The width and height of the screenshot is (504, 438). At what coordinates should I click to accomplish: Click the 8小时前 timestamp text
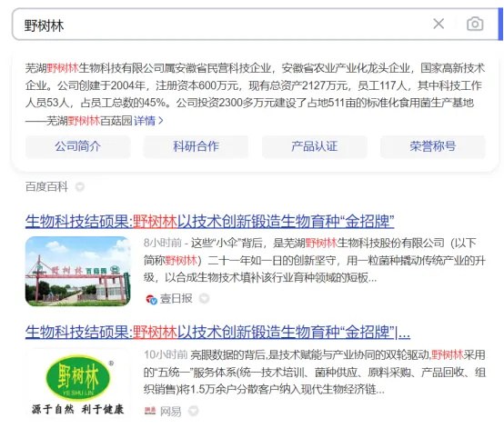point(163,244)
